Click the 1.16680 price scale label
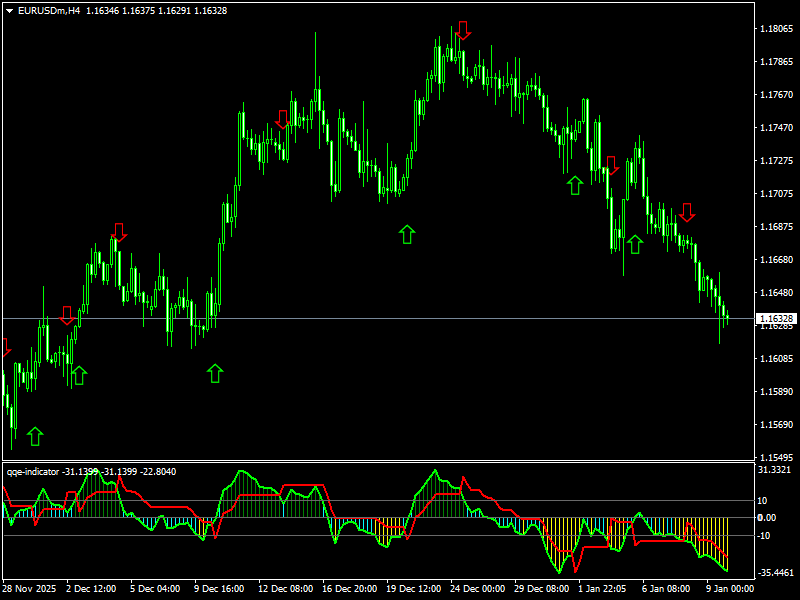Viewport: 800px width, 600px height. 777,260
